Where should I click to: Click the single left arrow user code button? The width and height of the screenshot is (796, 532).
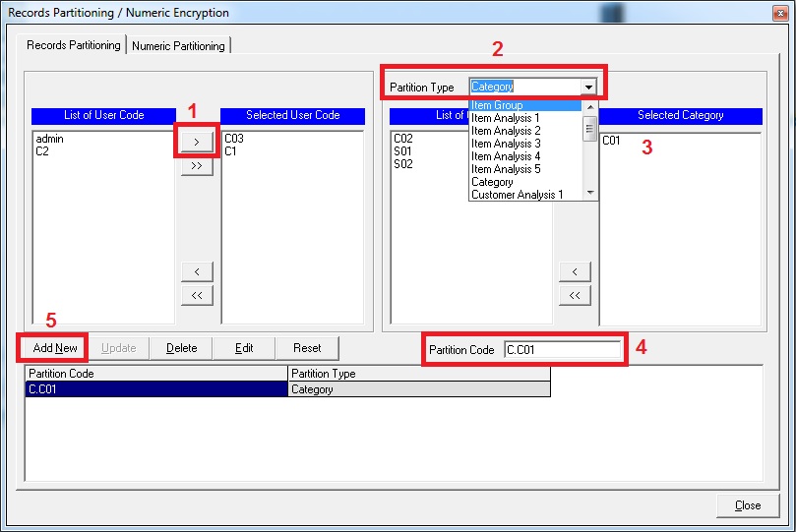[197, 271]
